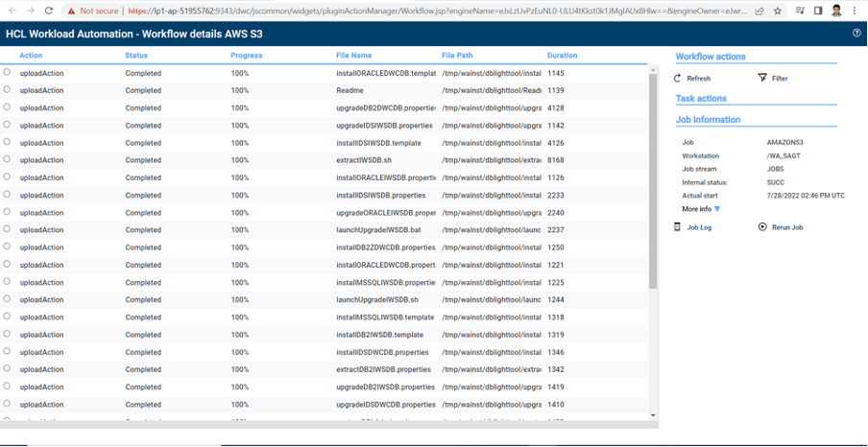
Task: Open the Job Log document icon
Action: point(677,226)
